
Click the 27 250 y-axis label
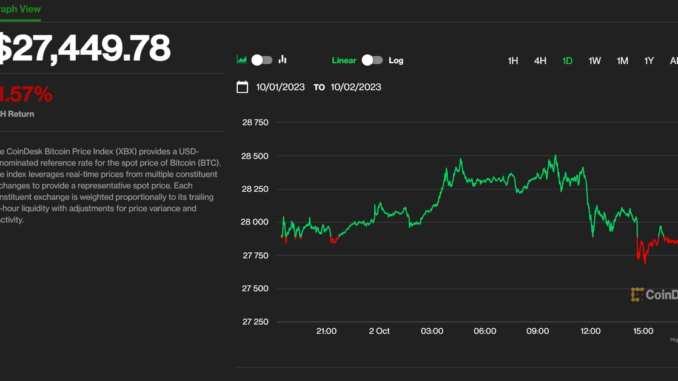255,322
